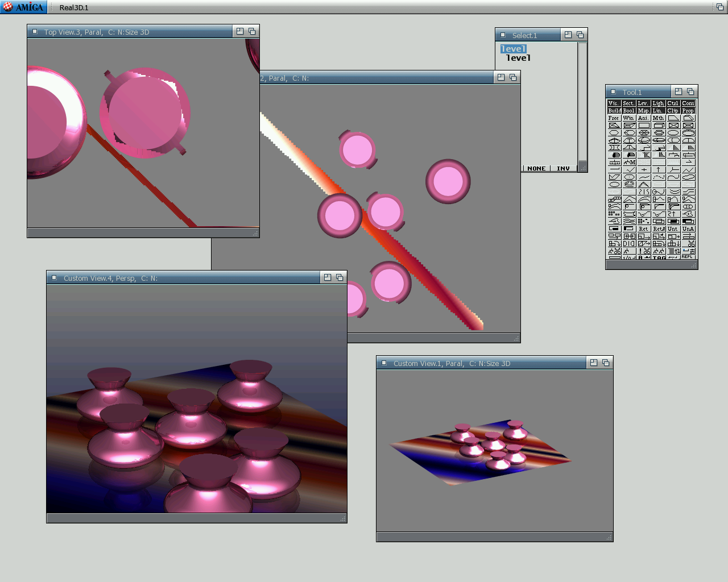The width and height of the screenshot is (728, 582).
Task: Click the checkmark tool icon
Action: point(629,169)
